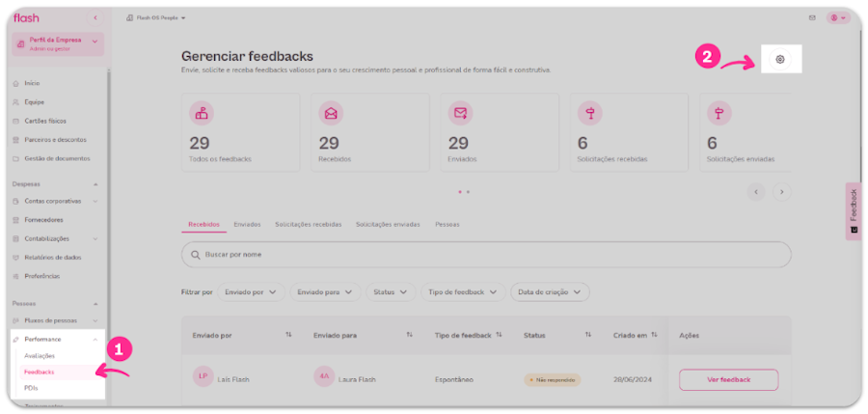Collapse the Despesas section

click(x=95, y=184)
